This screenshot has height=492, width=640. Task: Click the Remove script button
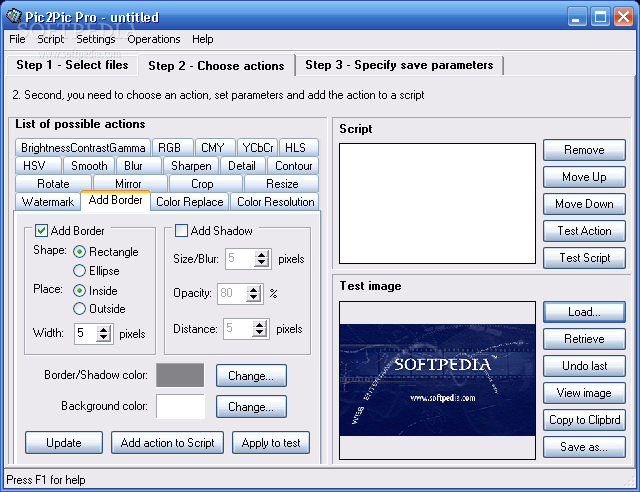tap(584, 150)
